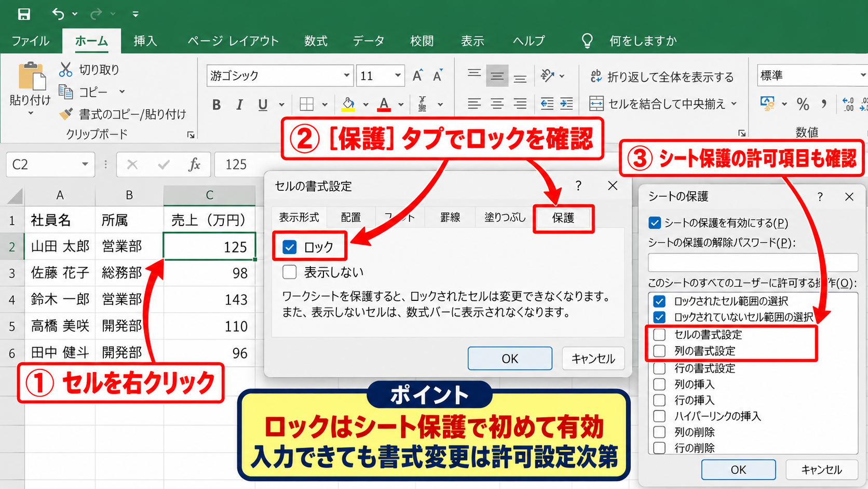Toggle Underline formatting
The height and width of the screenshot is (489, 868).
(263, 105)
